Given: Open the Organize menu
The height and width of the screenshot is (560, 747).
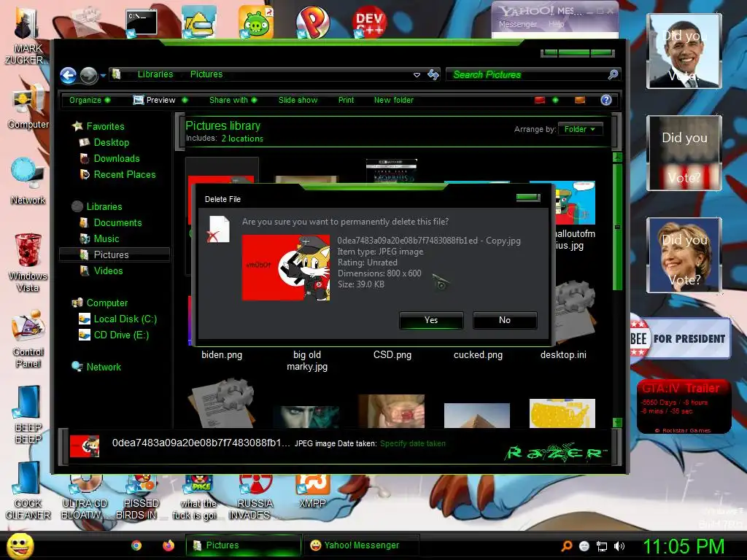Looking at the screenshot, I should tap(90, 100).
